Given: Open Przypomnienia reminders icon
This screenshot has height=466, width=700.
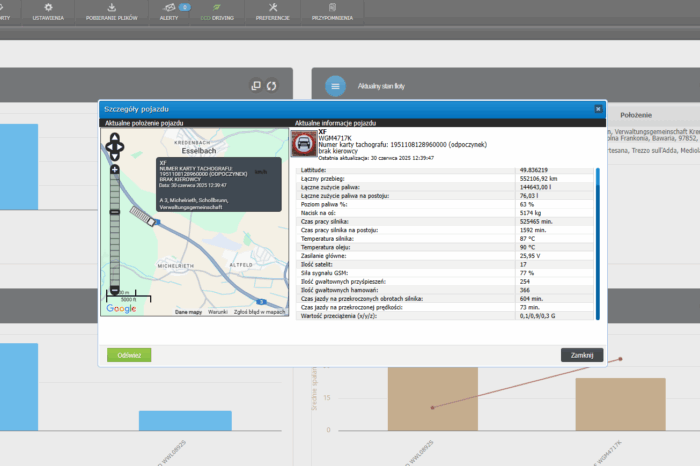Looking at the screenshot, I should (x=334, y=11).
